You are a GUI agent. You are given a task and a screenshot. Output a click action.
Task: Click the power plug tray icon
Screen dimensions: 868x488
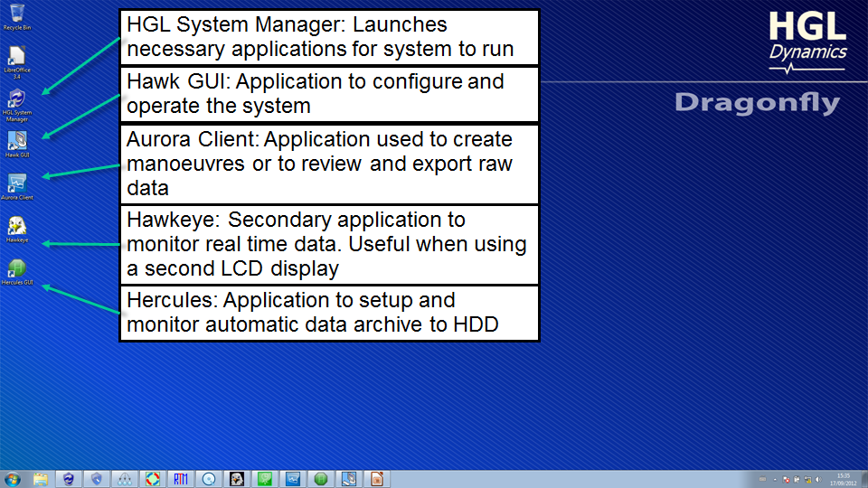tap(797, 480)
